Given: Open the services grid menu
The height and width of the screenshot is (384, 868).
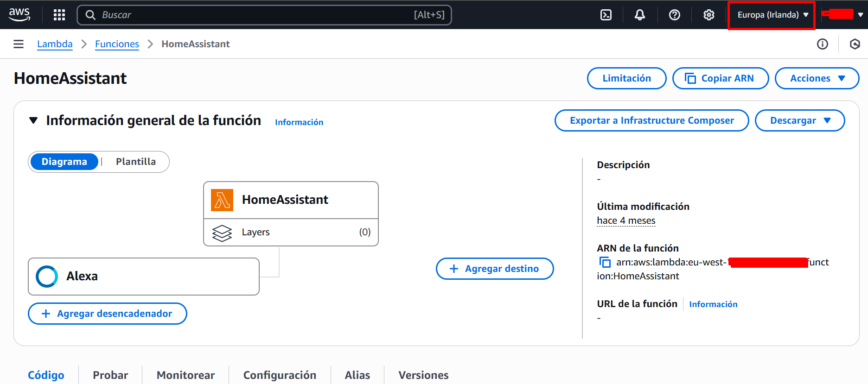Looking at the screenshot, I should 59,15.
